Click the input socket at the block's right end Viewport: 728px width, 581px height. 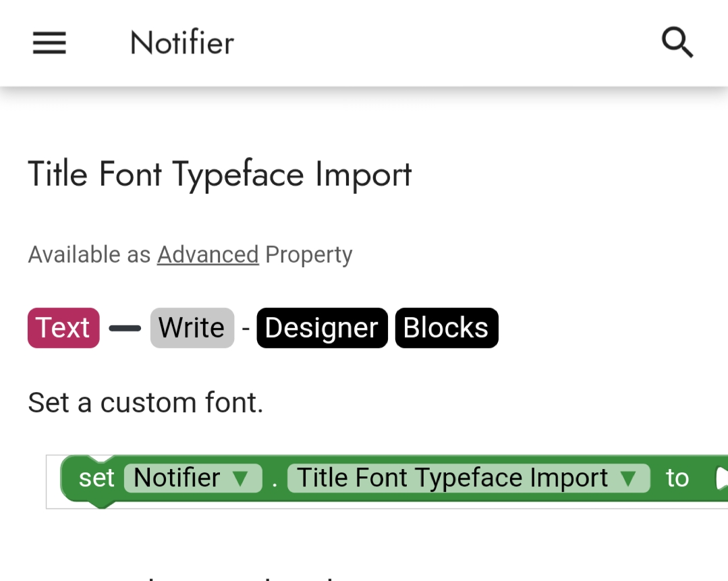tap(721, 478)
